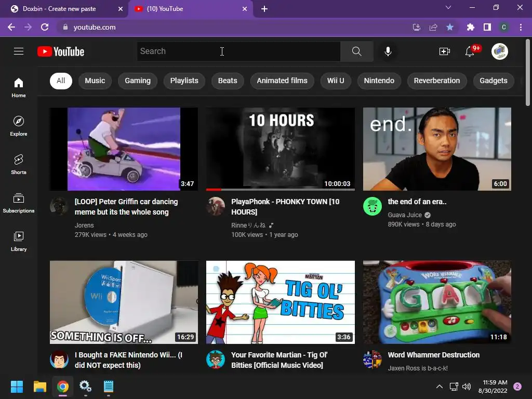Image resolution: width=532 pixels, height=399 pixels.
Task: Switch to the Doxbin Create new paste tab
Action: pyautogui.click(x=64, y=9)
